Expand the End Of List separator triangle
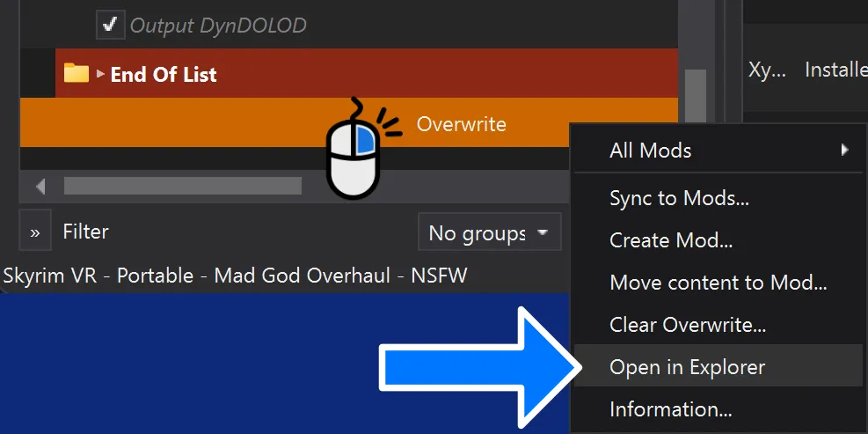Screen dimensions: 868x434 [100, 74]
